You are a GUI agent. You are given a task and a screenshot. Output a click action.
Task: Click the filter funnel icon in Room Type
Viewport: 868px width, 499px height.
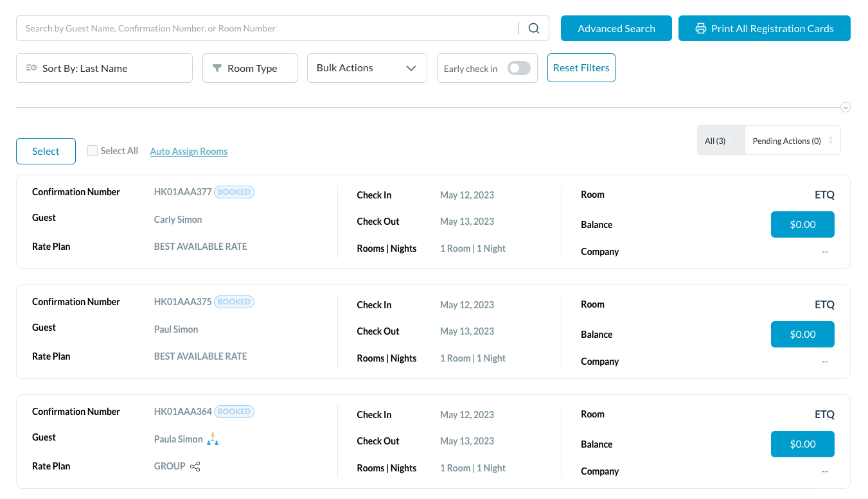tap(217, 67)
